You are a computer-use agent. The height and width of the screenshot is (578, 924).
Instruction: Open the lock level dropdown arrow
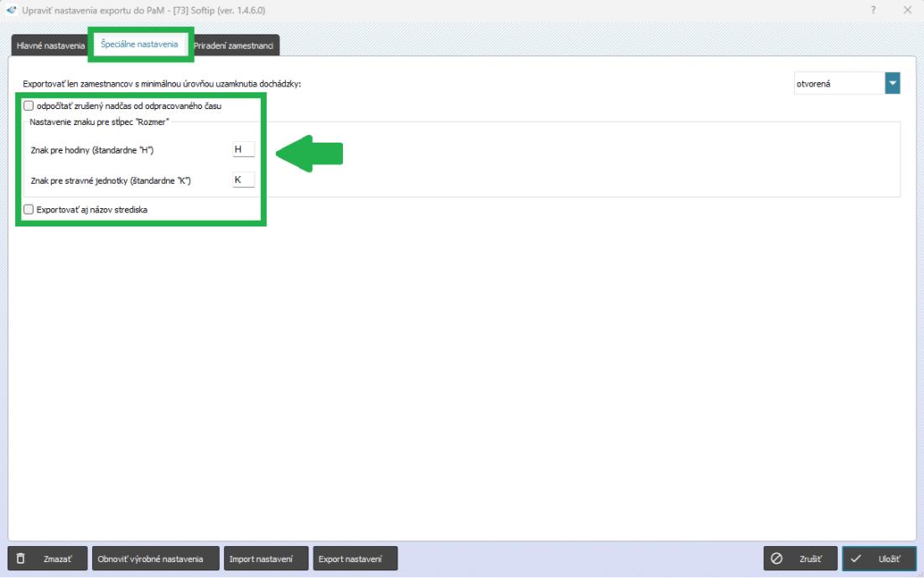pos(892,83)
